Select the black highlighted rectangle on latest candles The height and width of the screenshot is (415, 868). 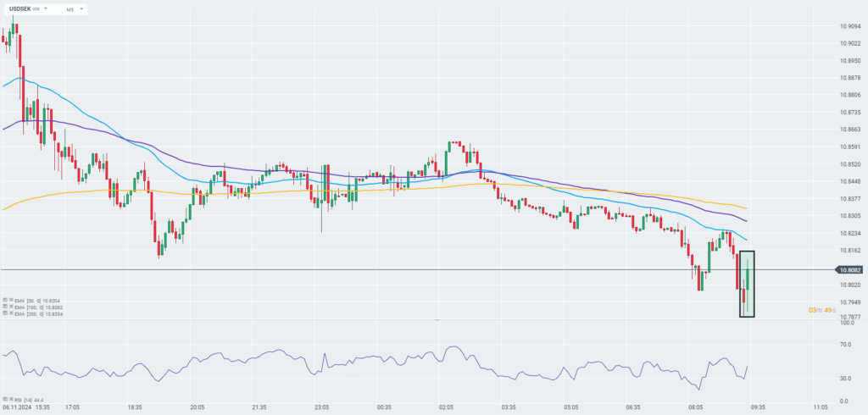pos(747,284)
